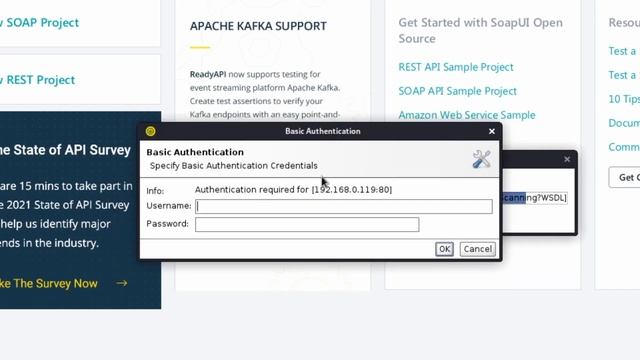Click the tools icon in Basic Authentication header
The height and width of the screenshot is (360, 640).
coord(482,159)
